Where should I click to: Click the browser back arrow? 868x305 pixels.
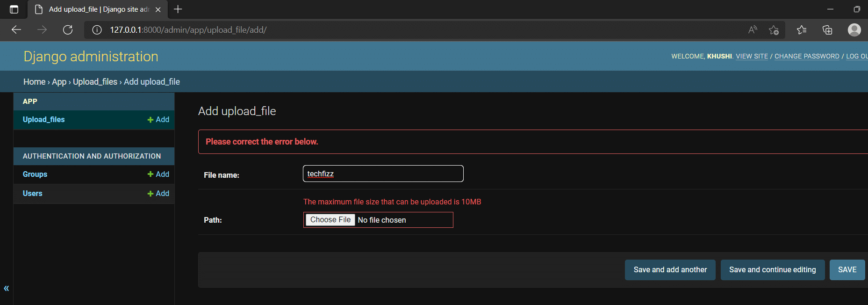point(16,30)
